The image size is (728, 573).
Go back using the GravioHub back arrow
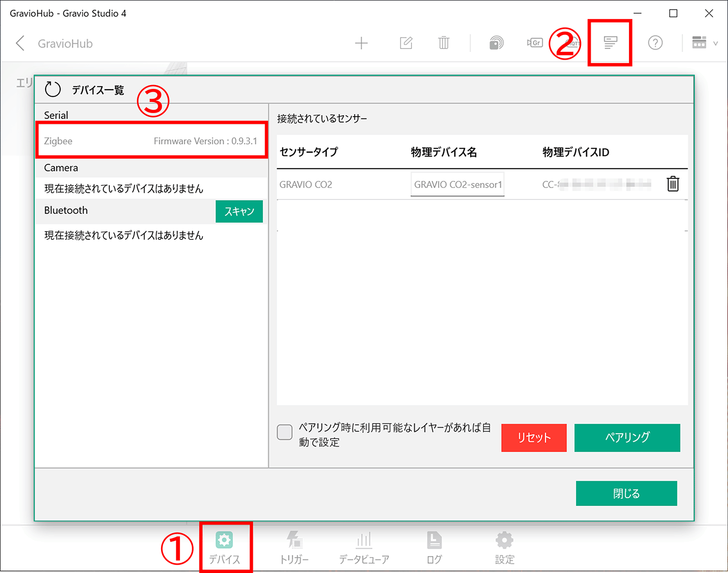point(20,43)
